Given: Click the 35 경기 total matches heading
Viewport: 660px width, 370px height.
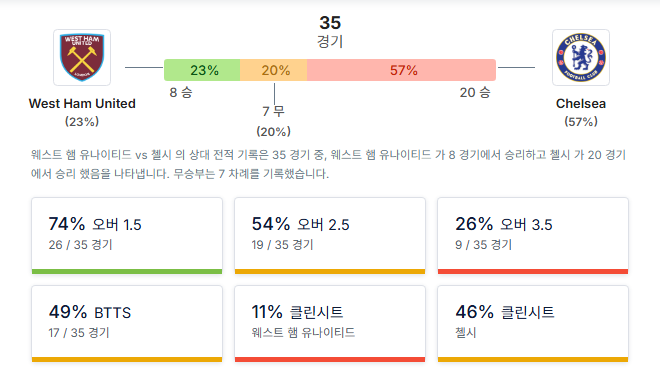Looking at the screenshot, I should (330, 32).
